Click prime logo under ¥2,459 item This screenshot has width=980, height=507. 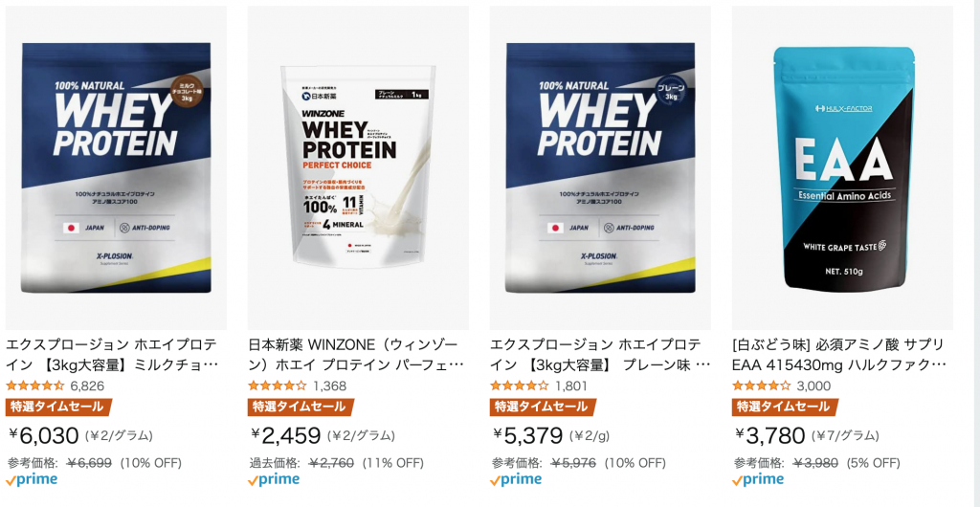pyautogui.click(x=274, y=480)
